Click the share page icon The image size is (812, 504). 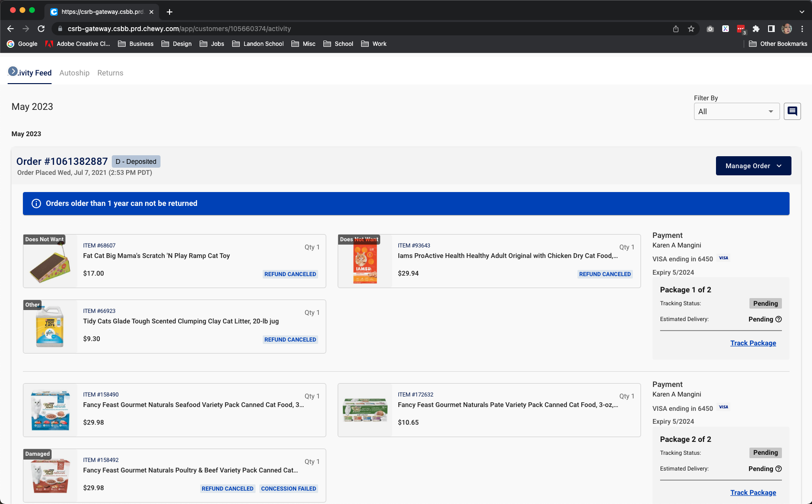pos(676,29)
